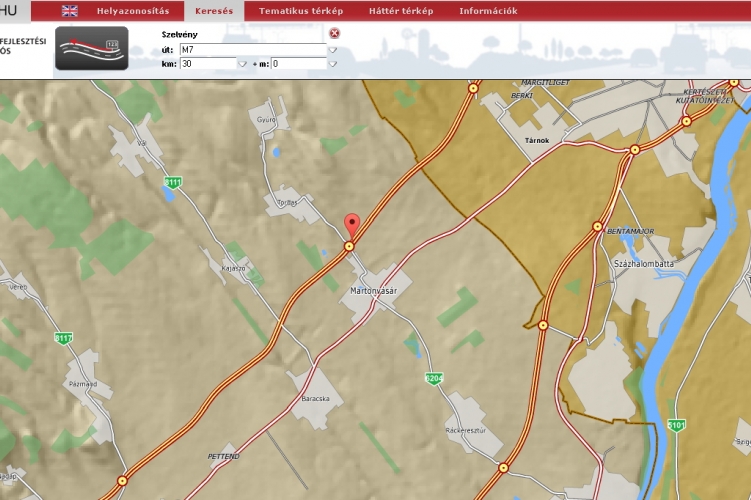Click the red location pin on the map
This screenshot has height=500, width=751.
(350, 224)
